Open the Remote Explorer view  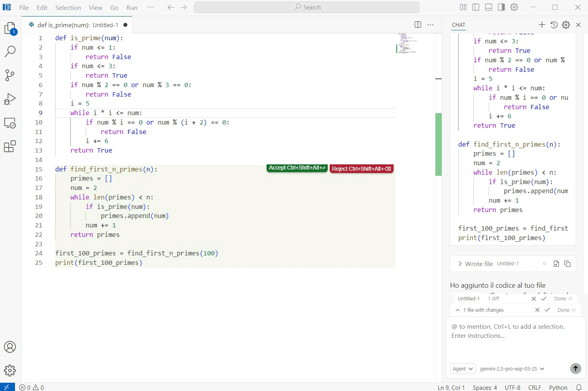(10, 123)
